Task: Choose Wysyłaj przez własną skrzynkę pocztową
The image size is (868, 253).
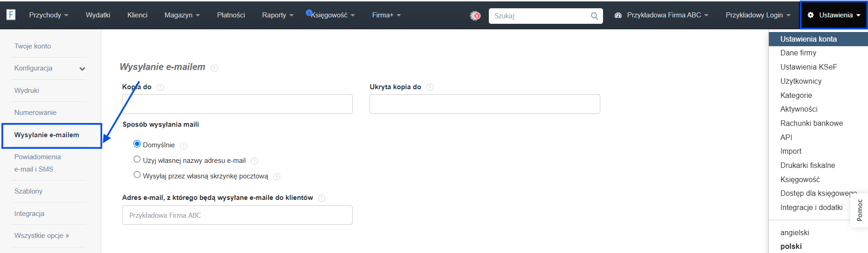Action: pyautogui.click(x=137, y=175)
